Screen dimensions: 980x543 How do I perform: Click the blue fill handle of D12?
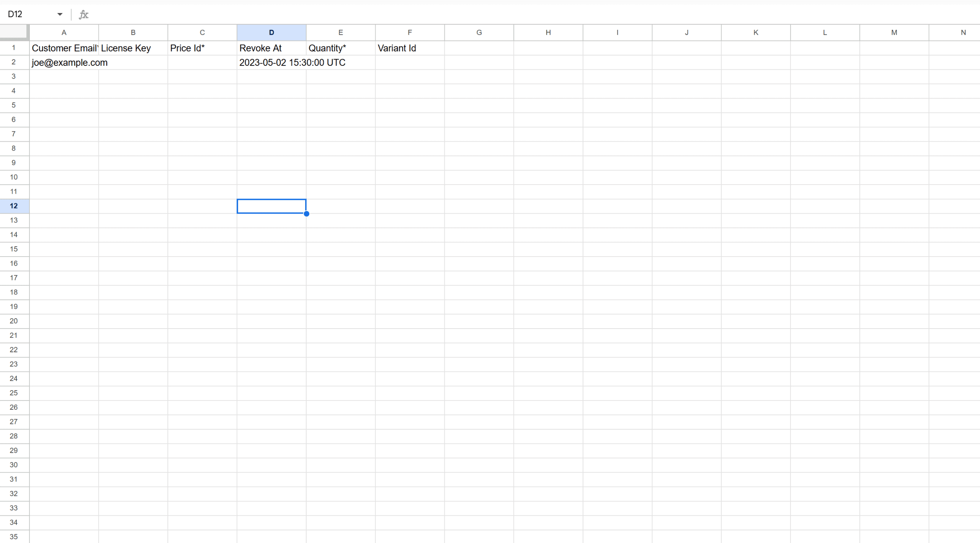tap(306, 214)
